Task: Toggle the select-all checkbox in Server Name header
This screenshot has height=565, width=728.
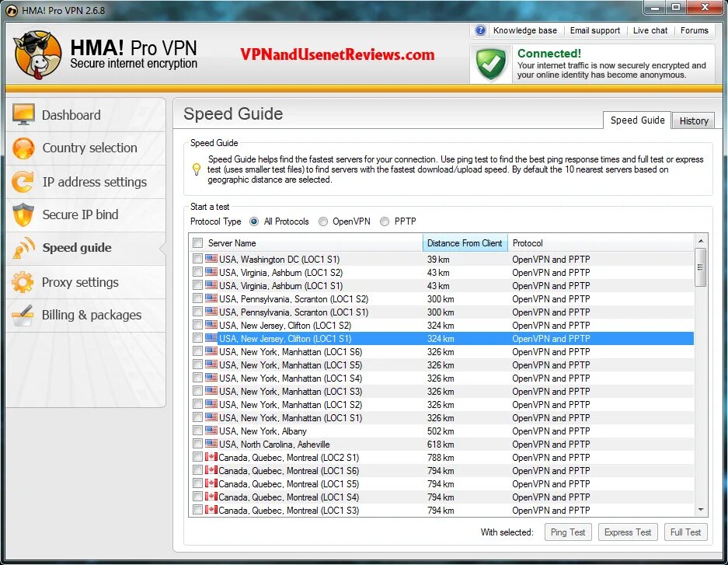Action: [x=198, y=242]
